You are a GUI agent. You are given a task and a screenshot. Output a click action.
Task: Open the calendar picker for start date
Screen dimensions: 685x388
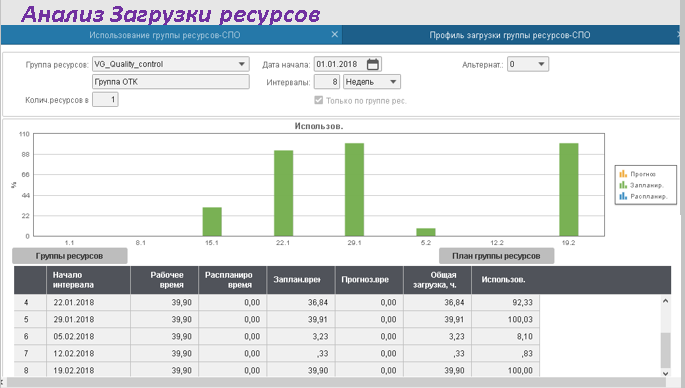[373, 64]
